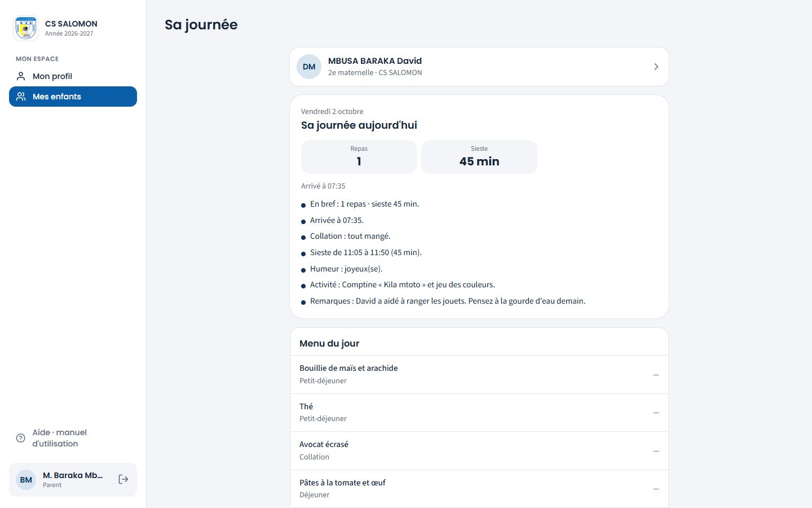The height and width of the screenshot is (508, 812).
Task: Click the Humeur : joyeux(se) line
Action: (346, 269)
